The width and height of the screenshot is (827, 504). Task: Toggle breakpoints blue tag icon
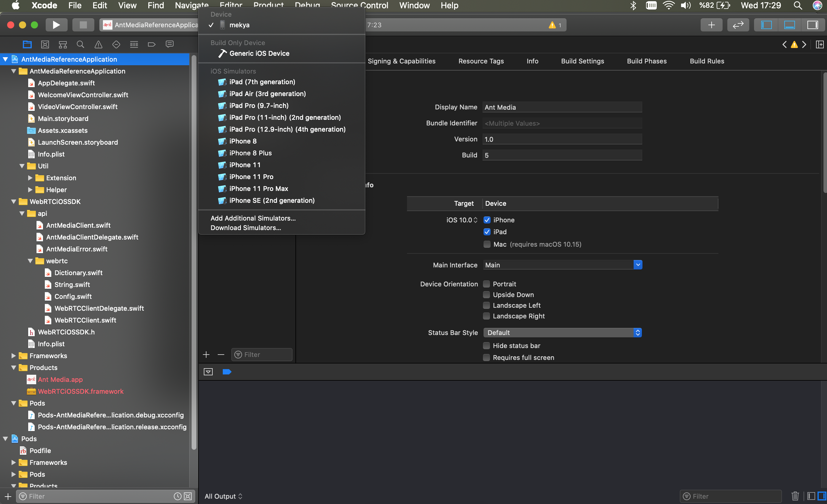click(227, 371)
